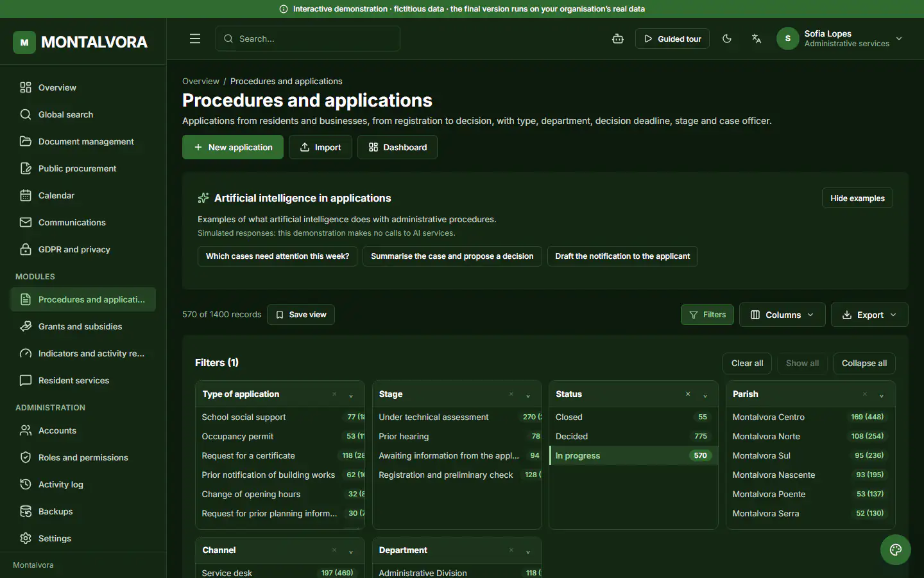
Task: Filter by Prior hearing stage
Action: click(457, 437)
